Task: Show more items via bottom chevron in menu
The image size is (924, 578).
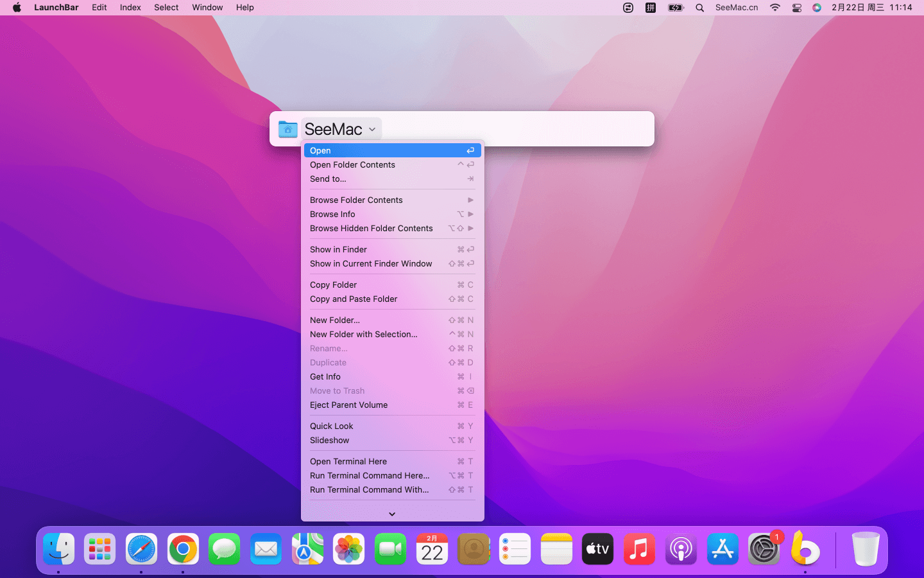Action: coord(392,514)
